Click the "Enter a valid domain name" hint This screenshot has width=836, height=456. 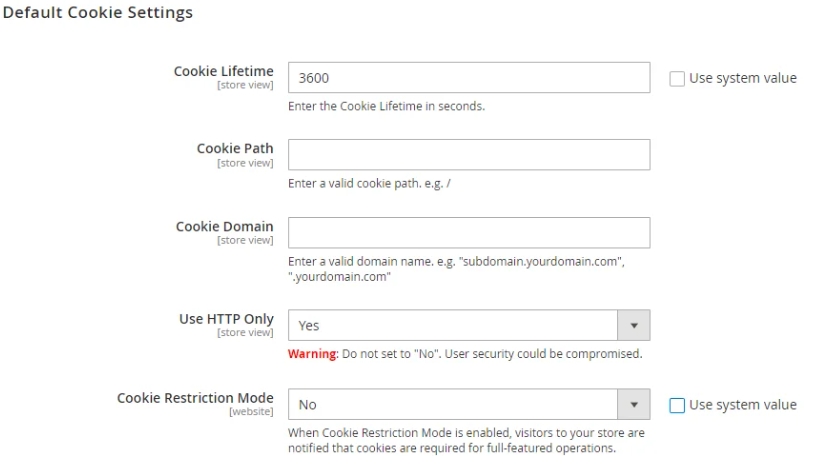tap(462, 262)
